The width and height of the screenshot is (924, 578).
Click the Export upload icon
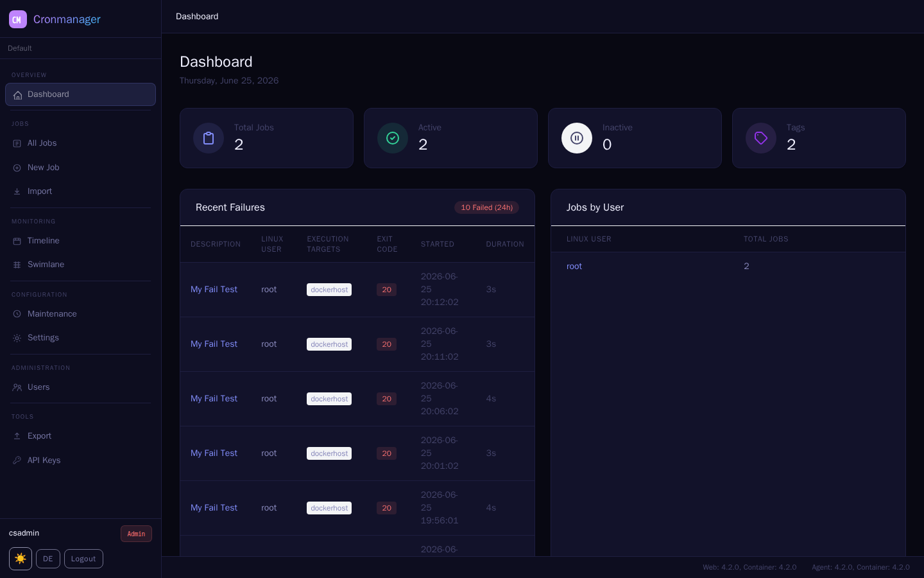pos(17,436)
